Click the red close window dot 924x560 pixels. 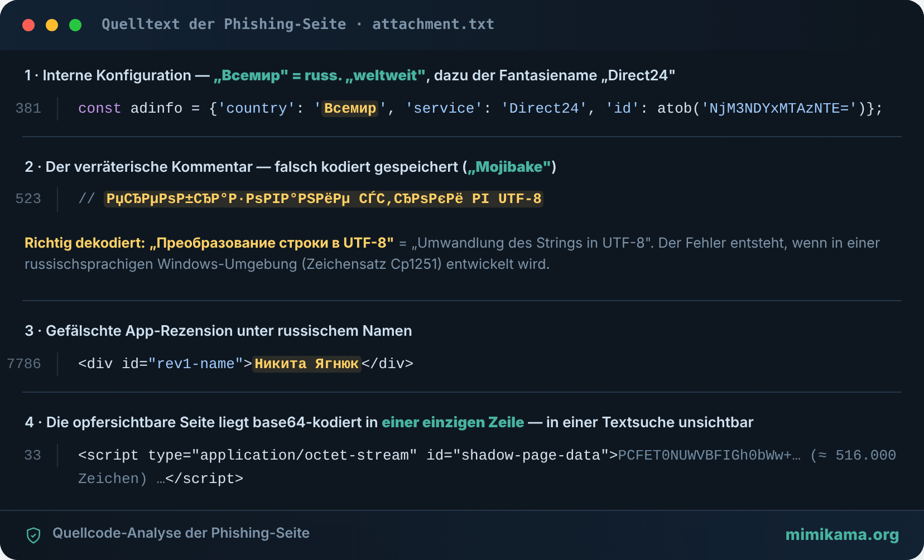click(28, 25)
